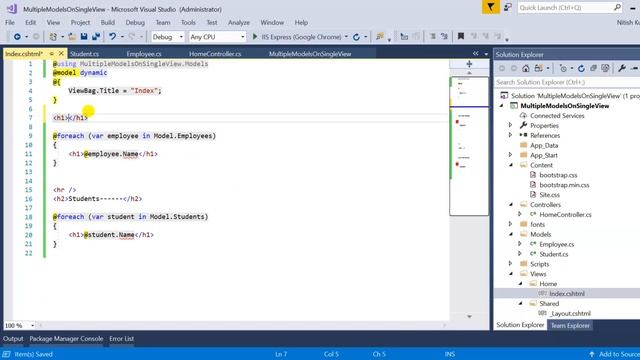
Task: Open the Analyze menu
Action: point(239,22)
